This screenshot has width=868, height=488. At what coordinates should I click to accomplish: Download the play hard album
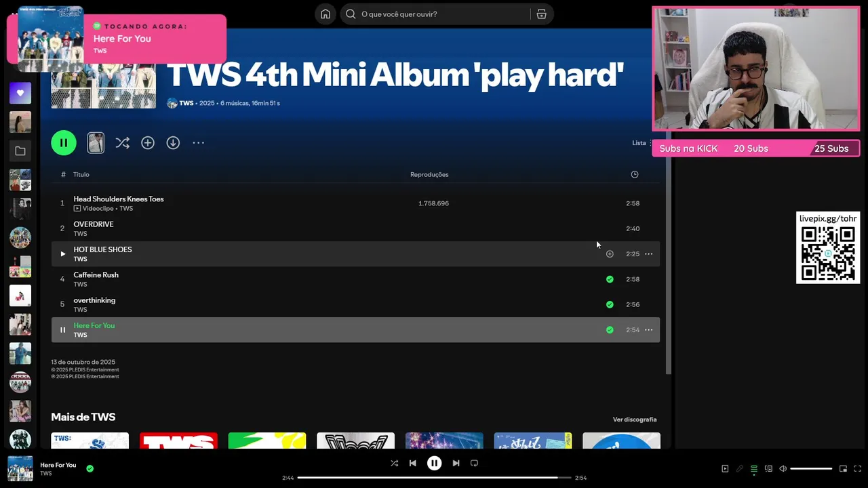pyautogui.click(x=173, y=143)
